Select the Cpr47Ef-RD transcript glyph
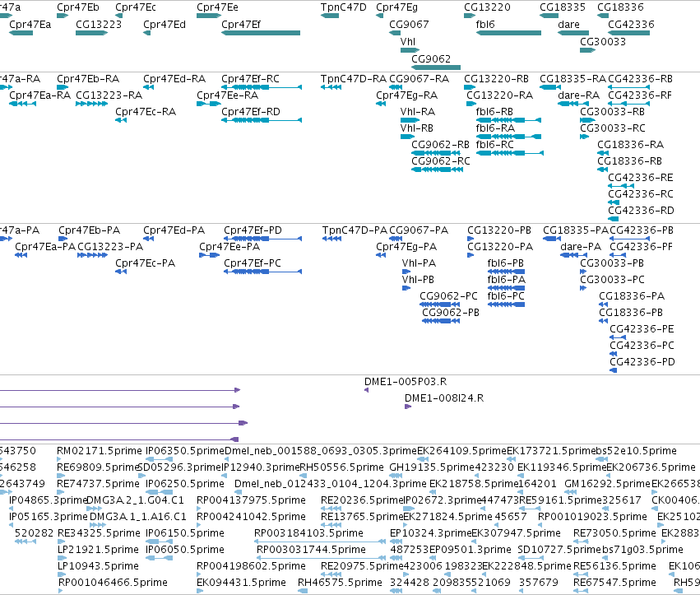This screenshot has height=595, width=700. click(262, 120)
